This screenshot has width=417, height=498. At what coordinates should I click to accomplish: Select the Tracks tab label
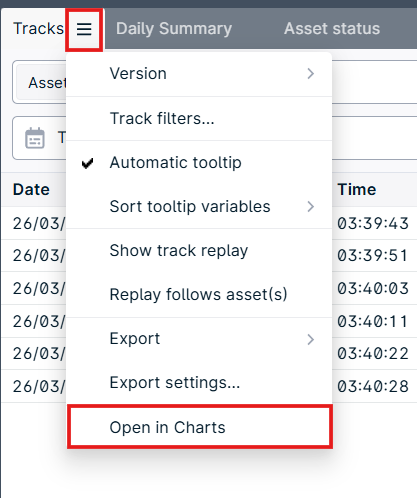[38, 29]
